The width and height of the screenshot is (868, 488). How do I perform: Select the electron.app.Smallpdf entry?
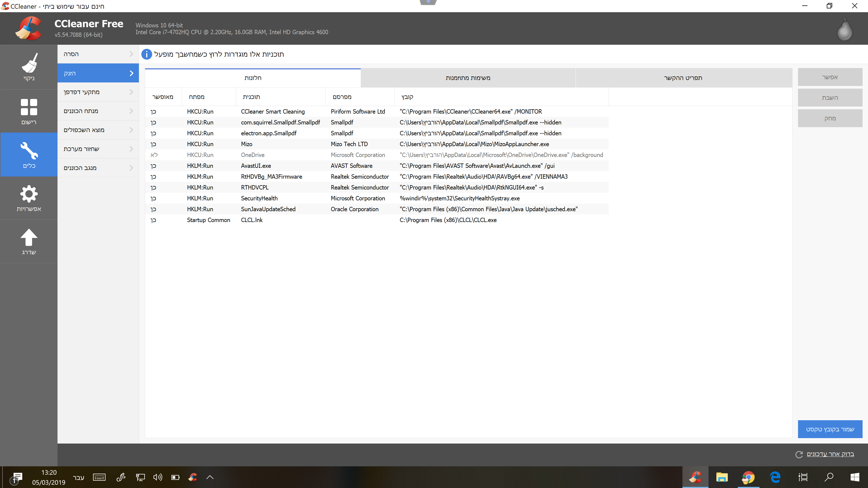click(x=377, y=133)
